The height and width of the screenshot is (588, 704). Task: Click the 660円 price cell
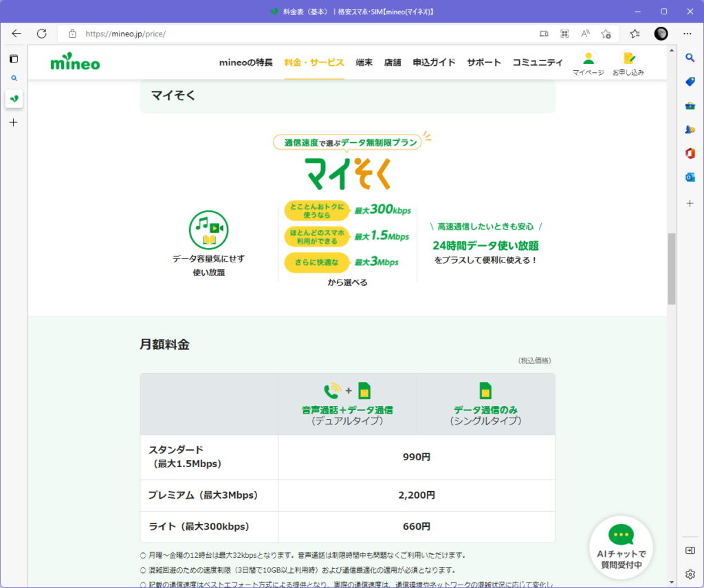point(416,527)
